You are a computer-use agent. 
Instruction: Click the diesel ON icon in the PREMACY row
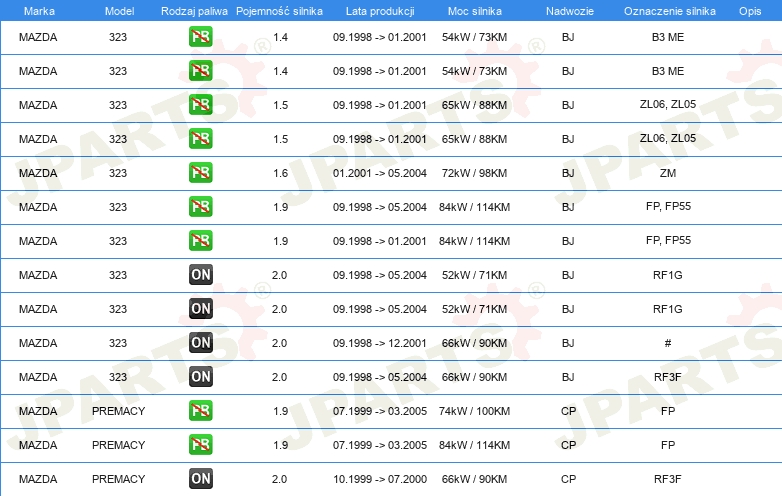pyautogui.click(x=200, y=479)
